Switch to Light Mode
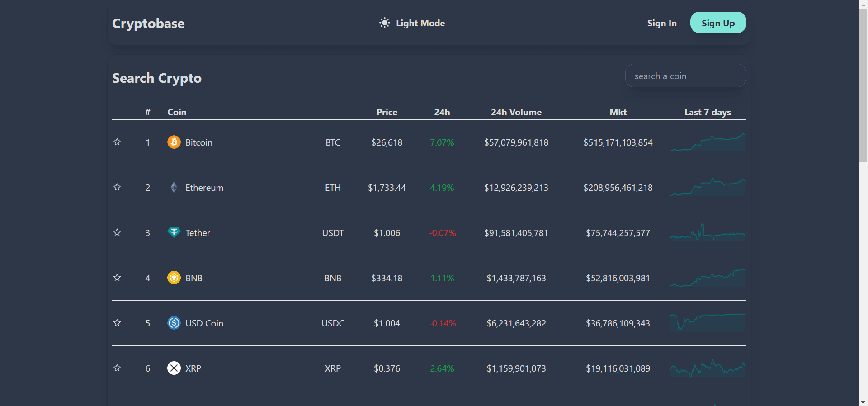868x406 pixels. (x=412, y=23)
